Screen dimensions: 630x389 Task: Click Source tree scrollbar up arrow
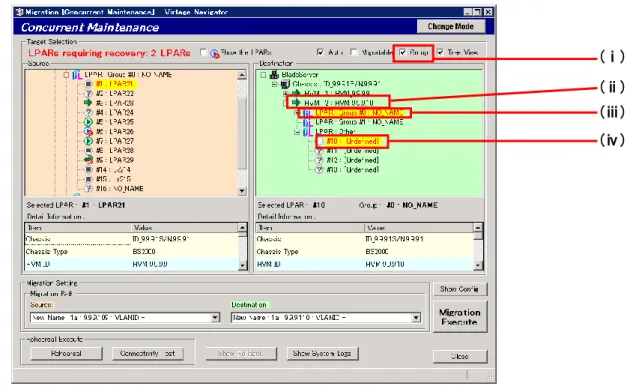[242, 75]
